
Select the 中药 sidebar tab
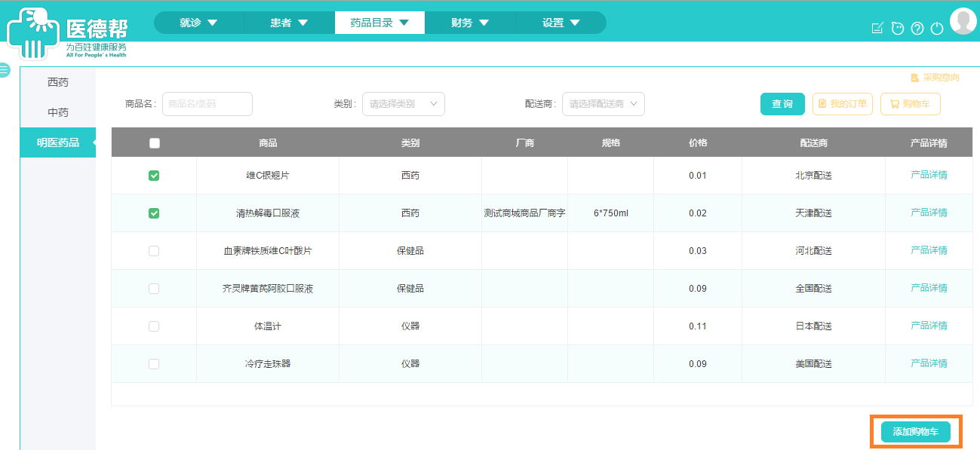point(58,112)
